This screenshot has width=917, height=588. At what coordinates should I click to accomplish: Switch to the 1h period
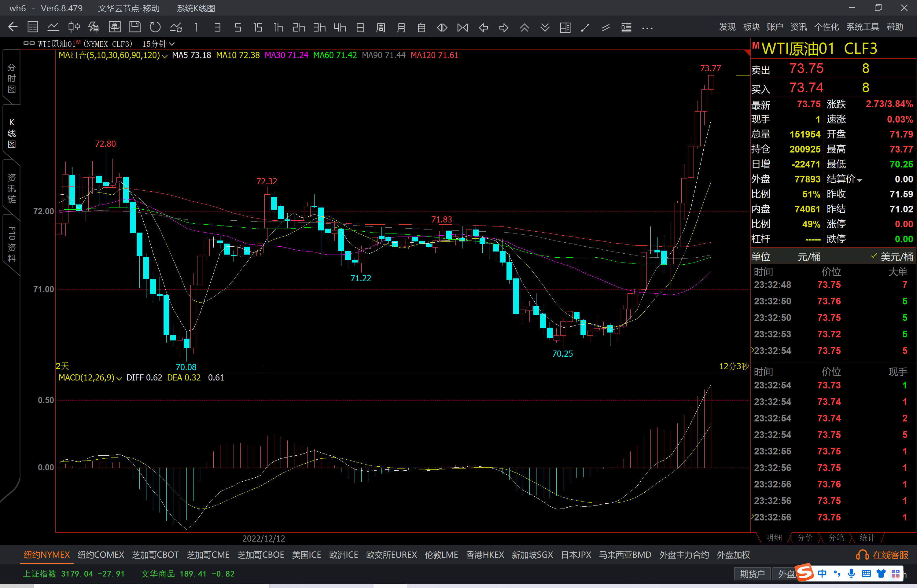point(279,28)
